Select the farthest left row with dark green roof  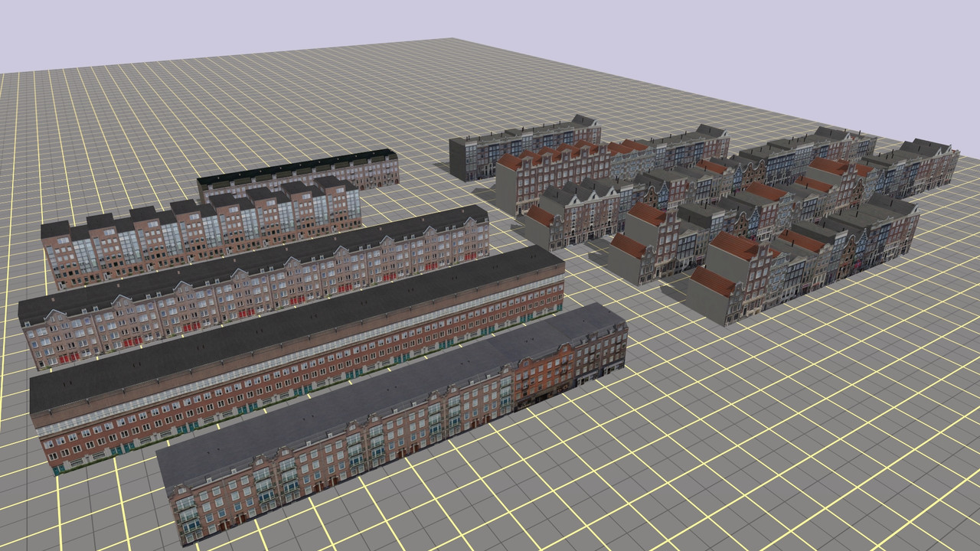coord(298,175)
